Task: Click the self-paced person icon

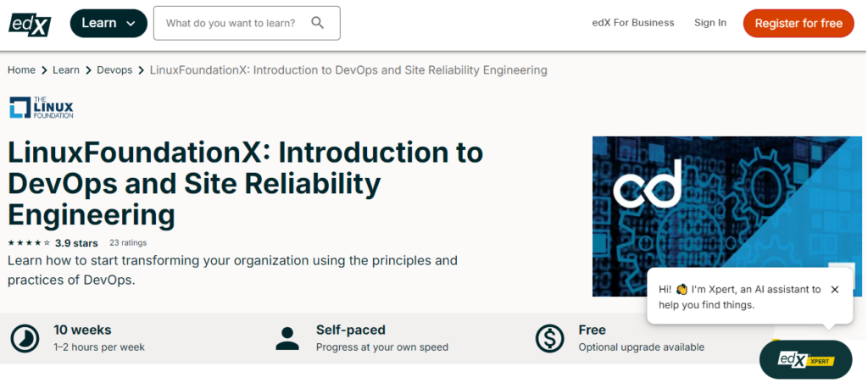Action: click(x=287, y=339)
